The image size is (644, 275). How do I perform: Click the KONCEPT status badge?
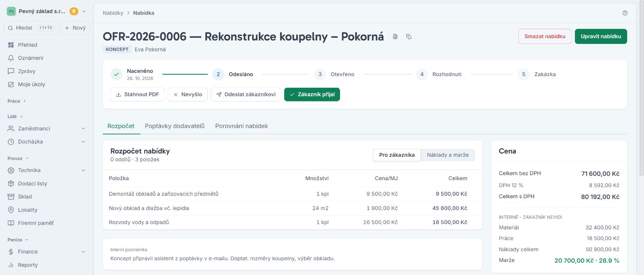coord(117,49)
